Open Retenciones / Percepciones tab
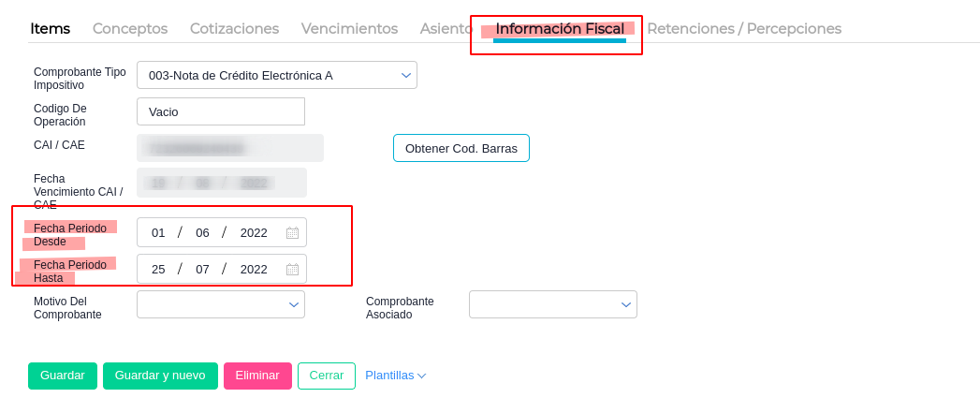 tap(744, 29)
